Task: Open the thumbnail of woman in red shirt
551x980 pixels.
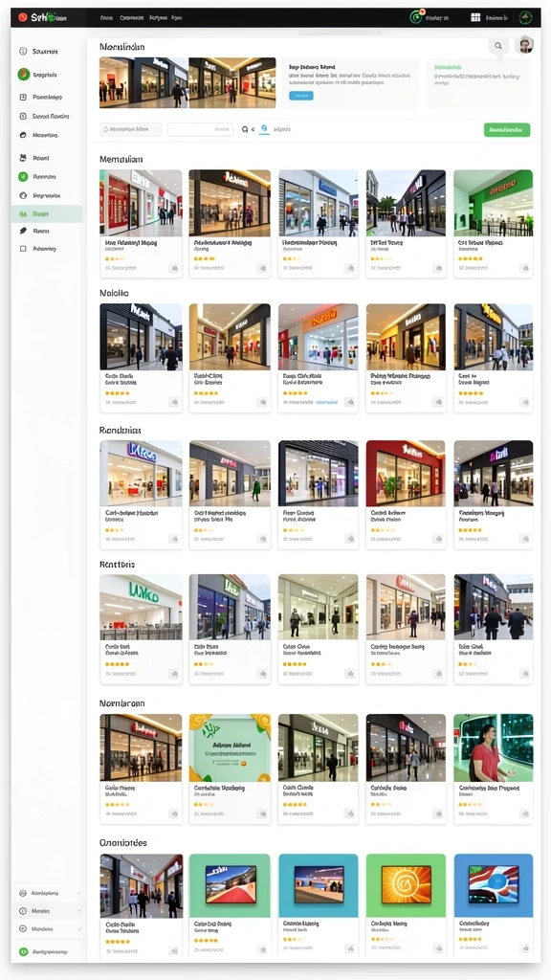Action: pyautogui.click(x=493, y=747)
